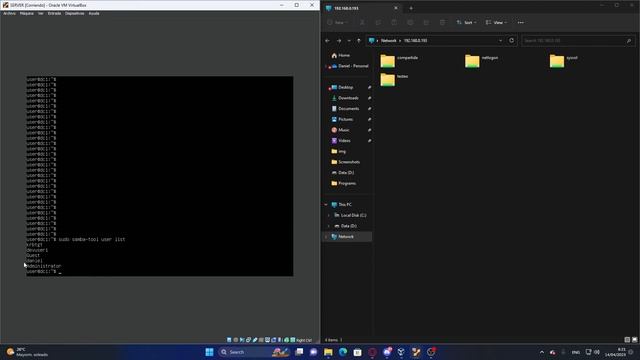Screen dimensions: 640x360
Task: Add a new File Explorer tab
Action: [411, 8]
